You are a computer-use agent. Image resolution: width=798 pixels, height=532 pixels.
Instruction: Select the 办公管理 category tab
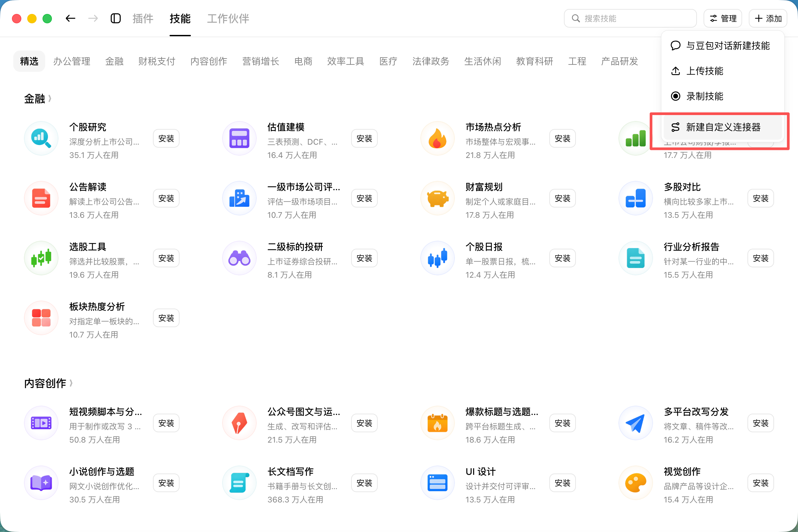pos(71,61)
